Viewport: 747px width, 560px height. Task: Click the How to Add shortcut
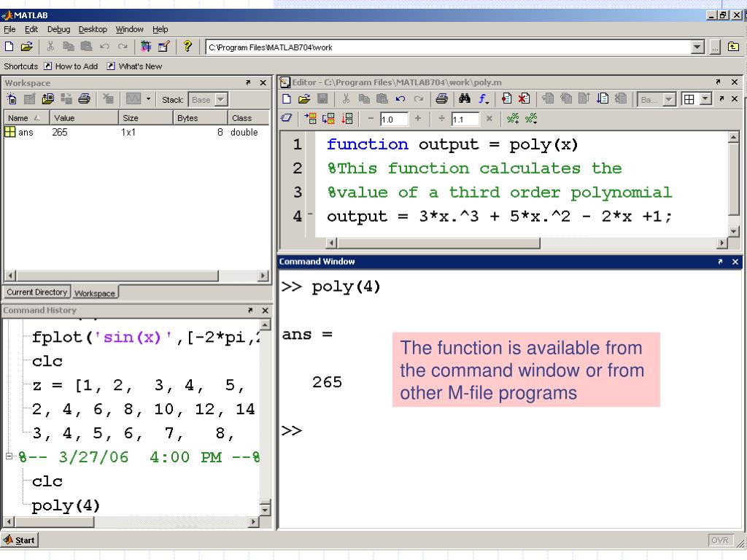[x=71, y=66]
